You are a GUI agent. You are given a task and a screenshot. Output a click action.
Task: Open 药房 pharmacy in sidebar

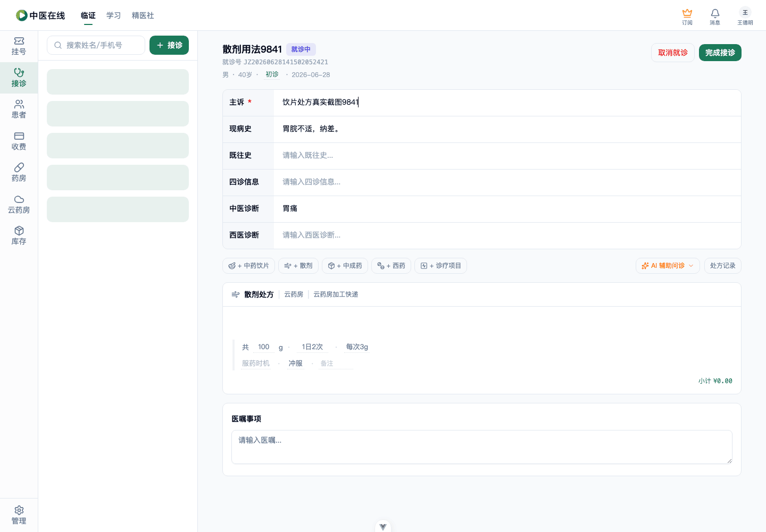click(x=19, y=173)
